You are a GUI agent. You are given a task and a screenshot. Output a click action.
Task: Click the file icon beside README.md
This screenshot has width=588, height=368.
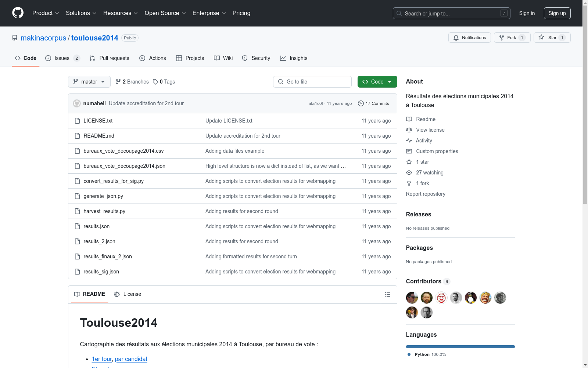click(77, 136)
